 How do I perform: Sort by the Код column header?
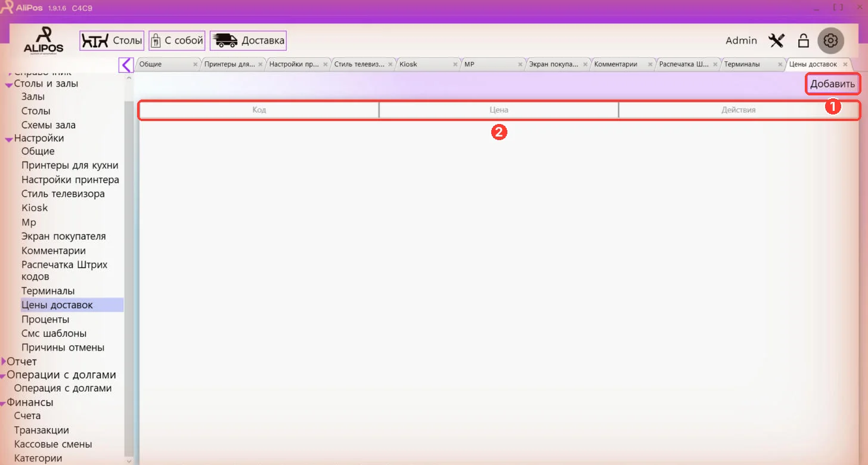[x=259, y=110]
